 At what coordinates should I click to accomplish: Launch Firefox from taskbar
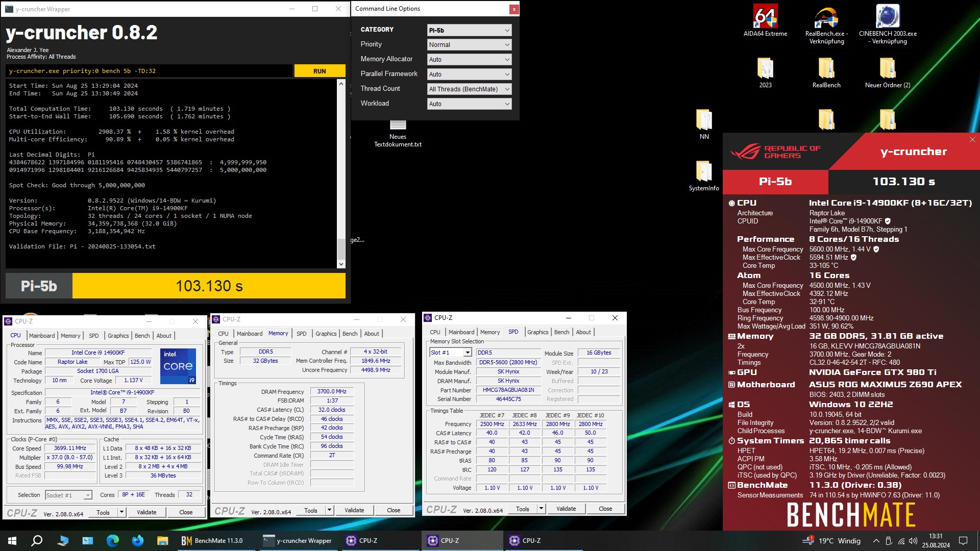click(x=137, y=540)
